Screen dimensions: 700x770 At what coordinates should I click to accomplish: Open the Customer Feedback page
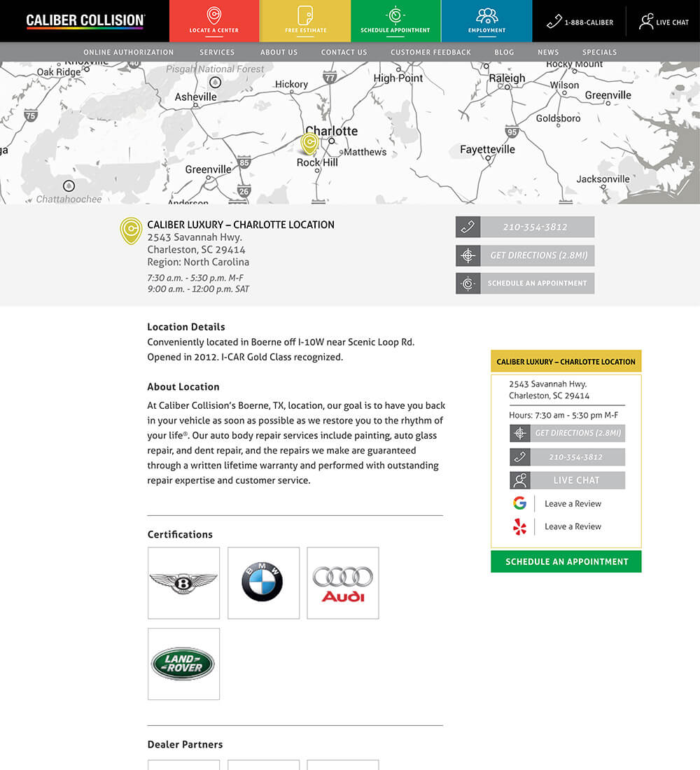click(x=430, y=52)
